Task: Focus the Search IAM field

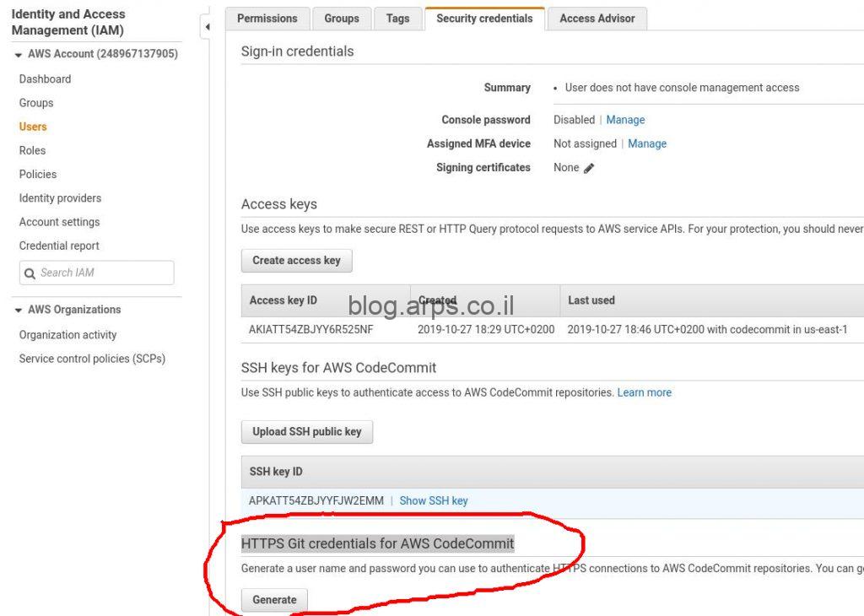Action: pos(97,273)
